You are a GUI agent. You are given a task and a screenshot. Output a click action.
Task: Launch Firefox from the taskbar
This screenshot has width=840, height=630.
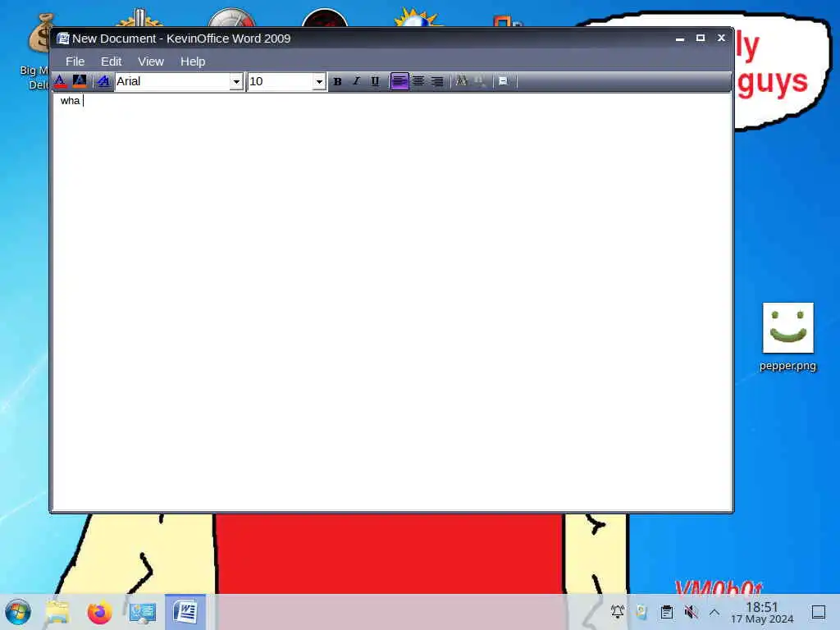[x=99, y=612]
